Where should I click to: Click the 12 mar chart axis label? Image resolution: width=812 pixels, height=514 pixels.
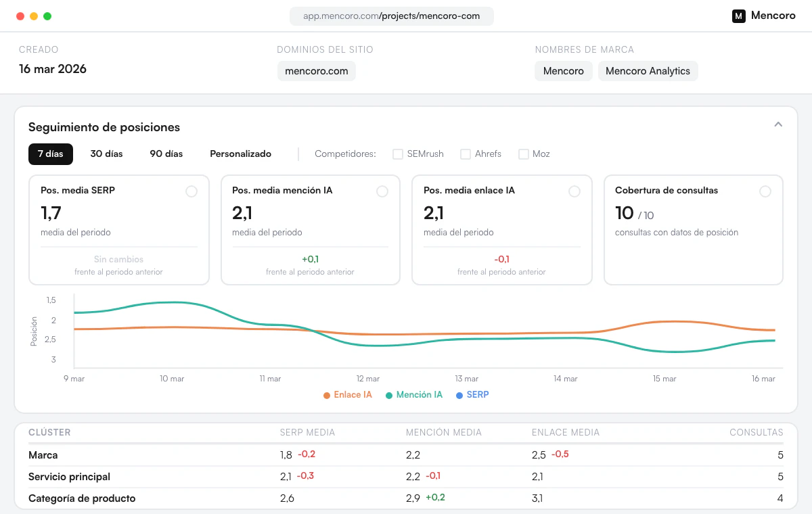click(x=368, y=379)
